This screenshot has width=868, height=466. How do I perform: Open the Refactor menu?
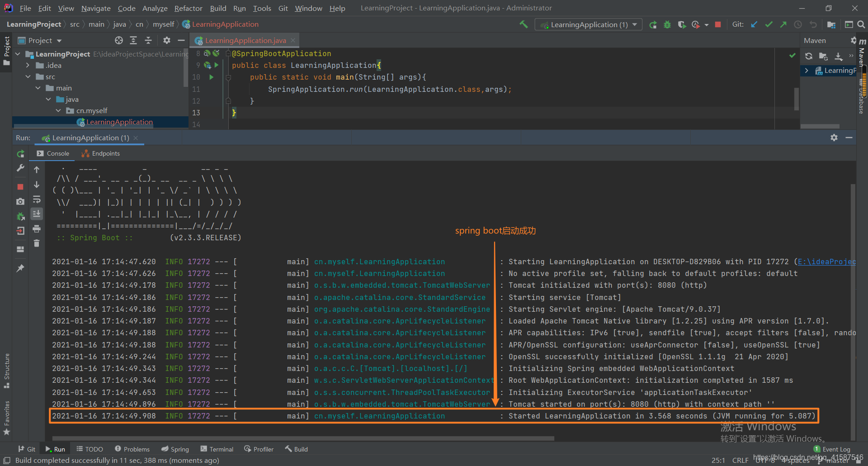(x=188, y=8)
